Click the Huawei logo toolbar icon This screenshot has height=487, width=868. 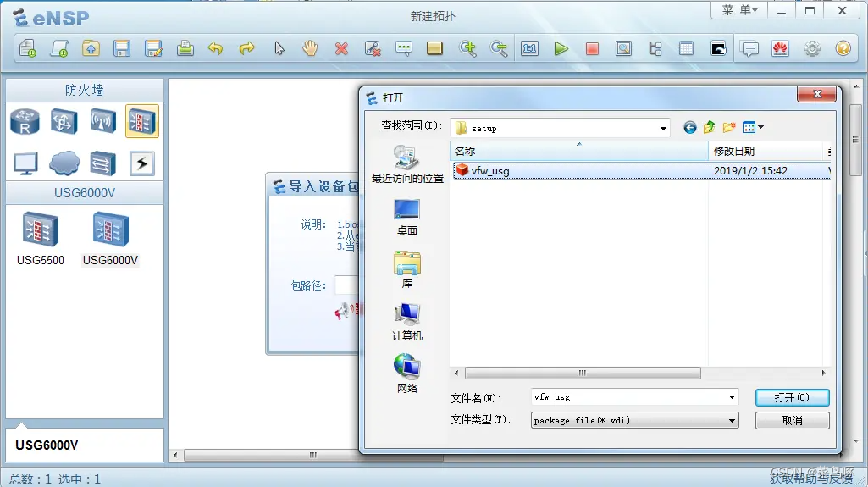[x=781, y=49]
